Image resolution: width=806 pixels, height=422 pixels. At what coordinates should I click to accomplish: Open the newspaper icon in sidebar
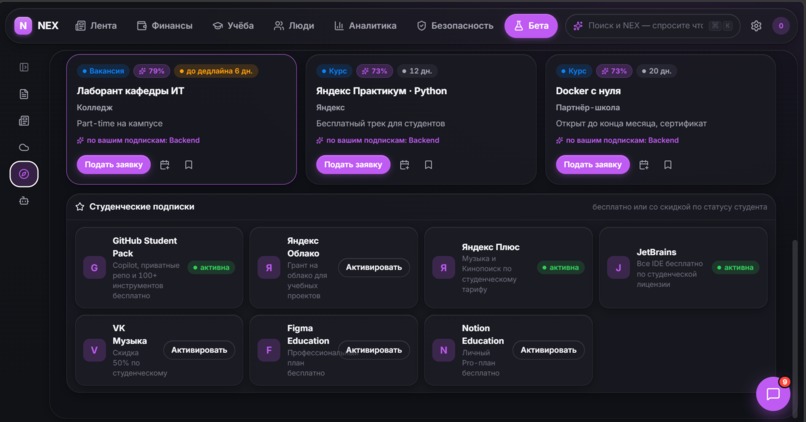(x=24, y=121)
